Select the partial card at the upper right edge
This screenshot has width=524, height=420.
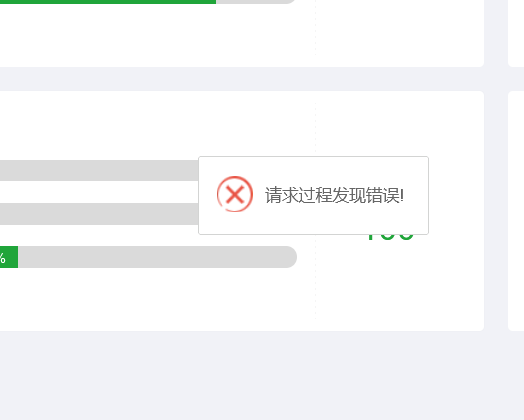tap(516, 33)
